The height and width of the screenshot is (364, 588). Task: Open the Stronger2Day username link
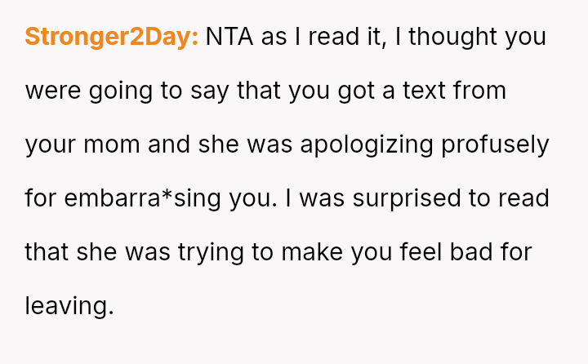tap(112, 38)
